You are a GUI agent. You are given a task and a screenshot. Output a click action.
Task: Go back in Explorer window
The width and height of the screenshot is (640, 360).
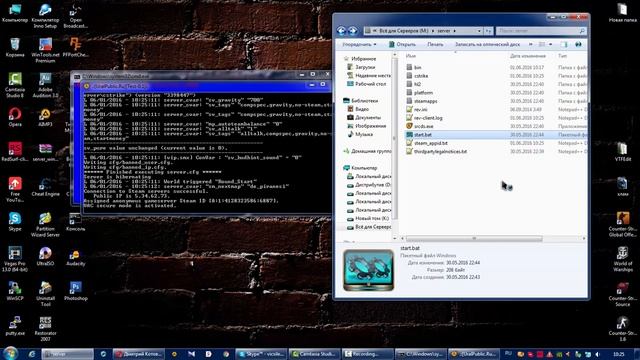pos(341,31)
